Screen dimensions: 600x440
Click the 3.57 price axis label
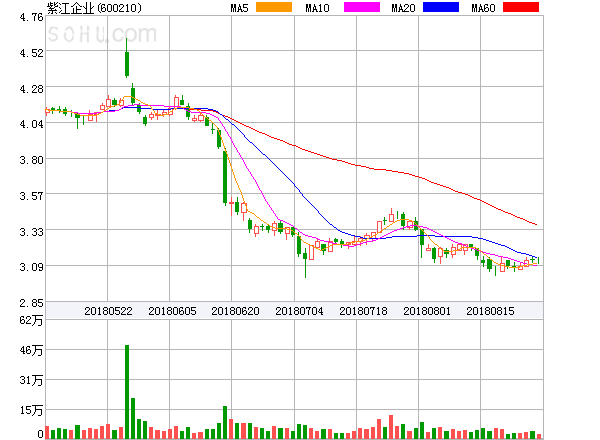[31, 196]
